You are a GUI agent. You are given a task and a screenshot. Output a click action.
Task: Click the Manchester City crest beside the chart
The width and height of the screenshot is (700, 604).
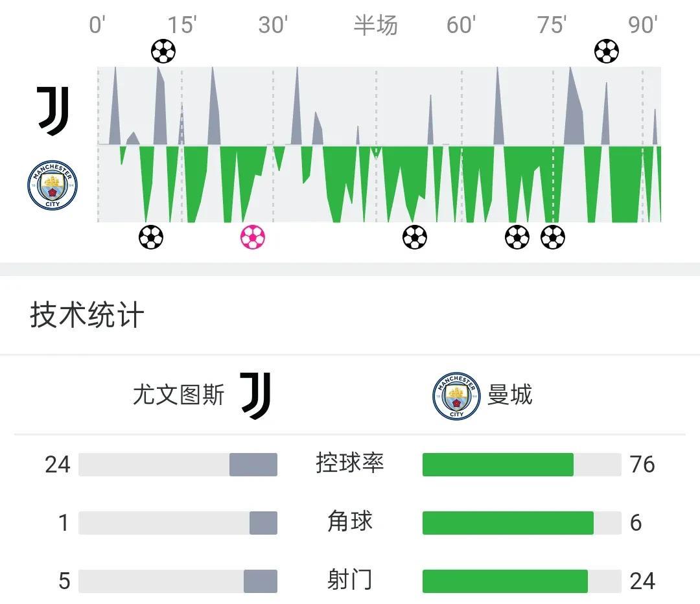(x=52, y=185)
